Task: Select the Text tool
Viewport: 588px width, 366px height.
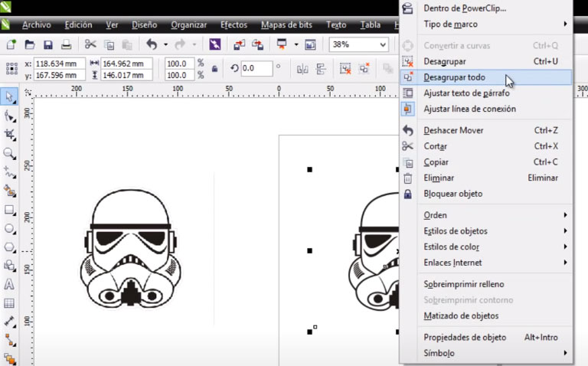Action: 9,284
